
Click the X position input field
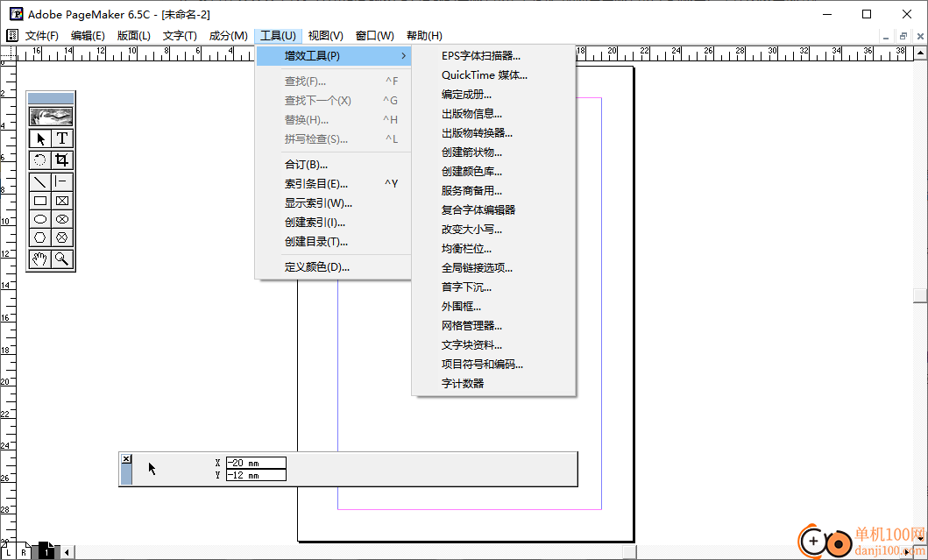coord(256,463)
